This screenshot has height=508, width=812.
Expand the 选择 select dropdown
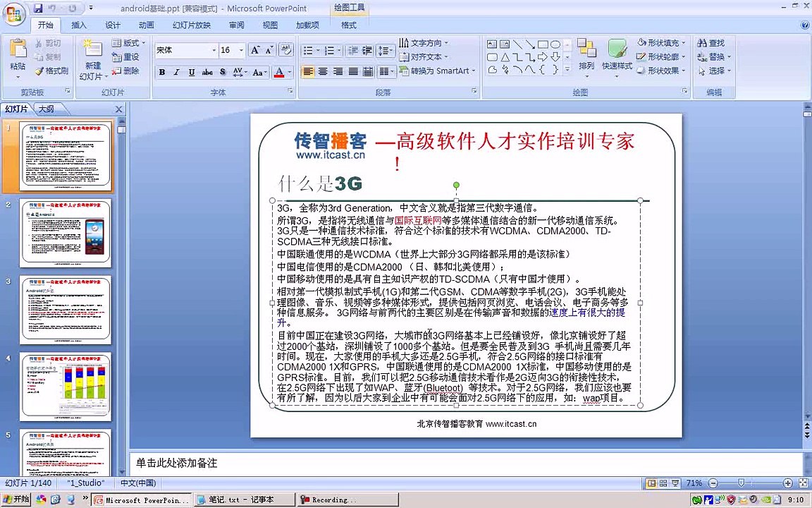(714, 71)
